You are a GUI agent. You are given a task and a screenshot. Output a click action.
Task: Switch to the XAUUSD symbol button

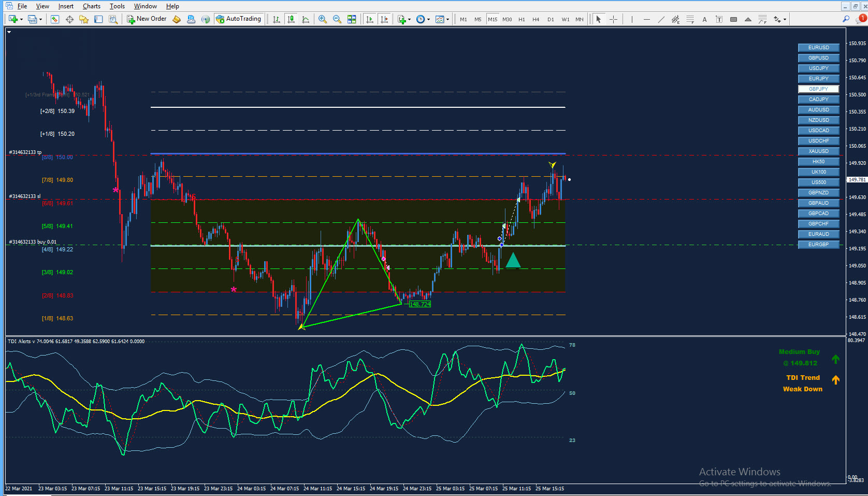(818, 151)
